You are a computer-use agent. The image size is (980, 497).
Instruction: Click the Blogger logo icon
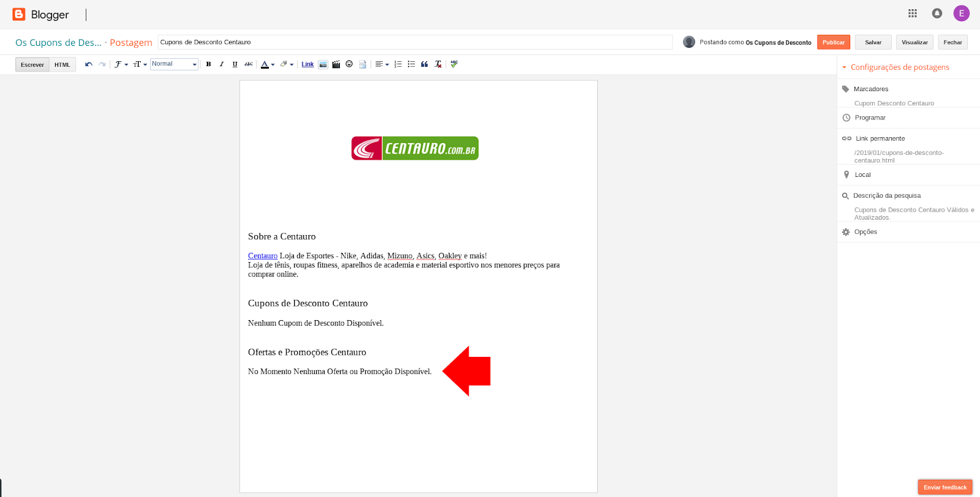click(x=19, y=14)
